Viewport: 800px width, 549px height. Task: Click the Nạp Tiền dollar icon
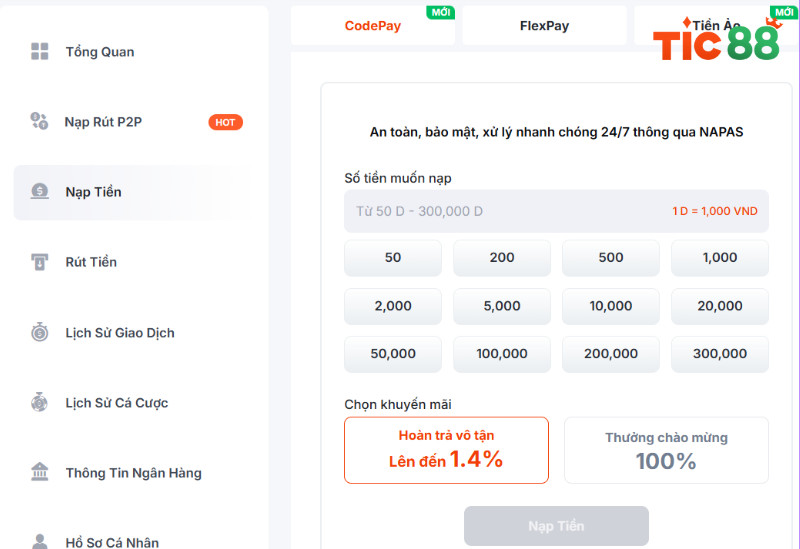click(x=40, y=191)
